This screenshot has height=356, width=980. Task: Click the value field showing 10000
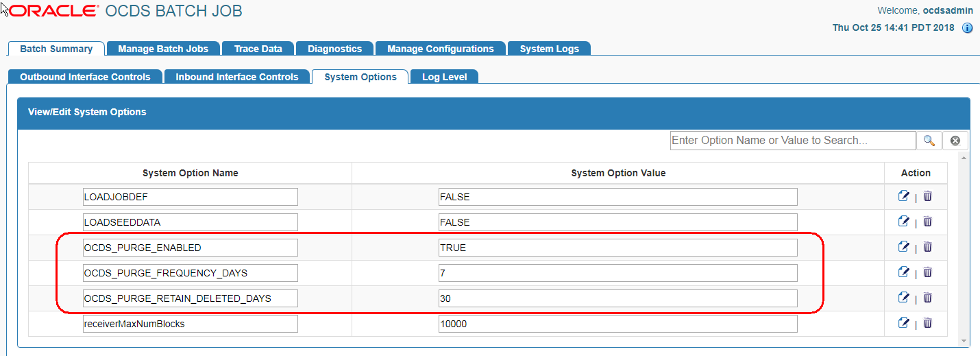coord(618,324)
